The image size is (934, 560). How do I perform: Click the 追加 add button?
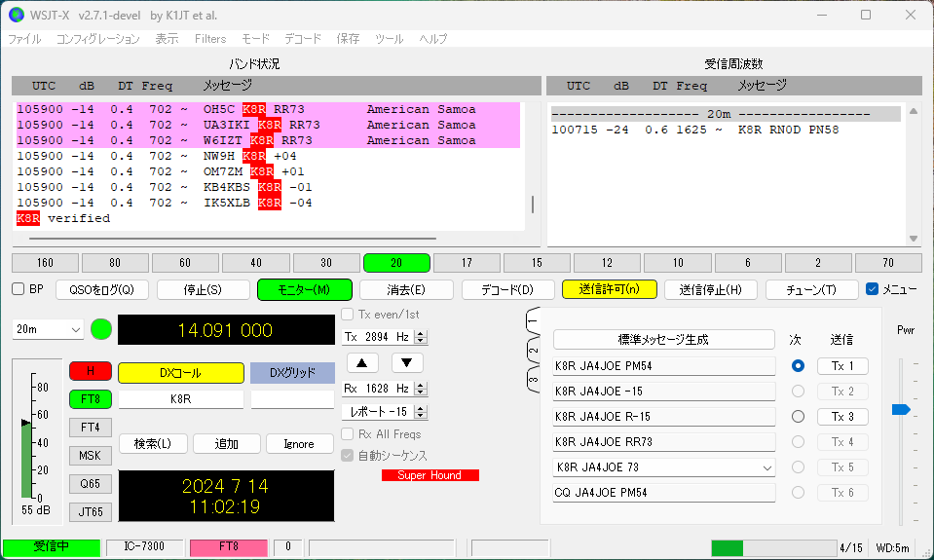[x=226, y=444]
